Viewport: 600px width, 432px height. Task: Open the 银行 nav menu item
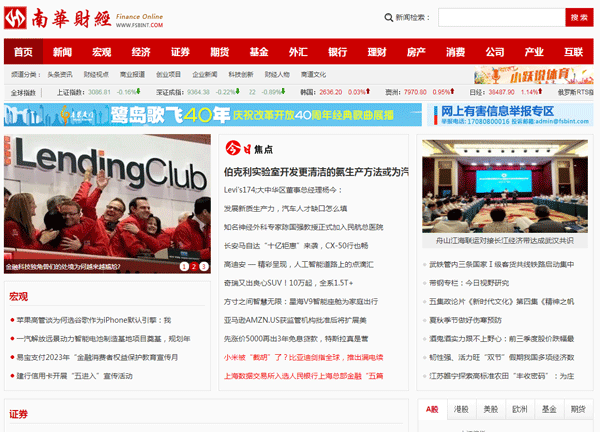click(338, 52)
